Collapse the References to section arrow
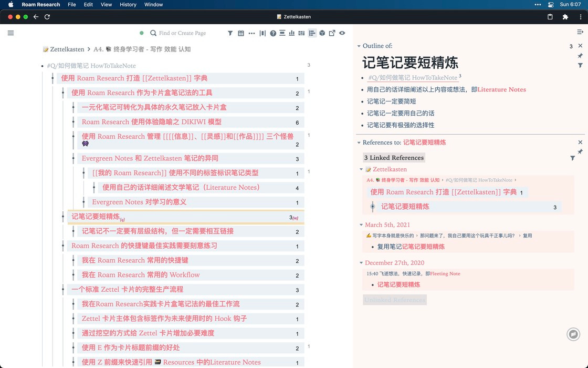Image resolution: width=588 pixels, height=368 pixels. coord(359,142)
